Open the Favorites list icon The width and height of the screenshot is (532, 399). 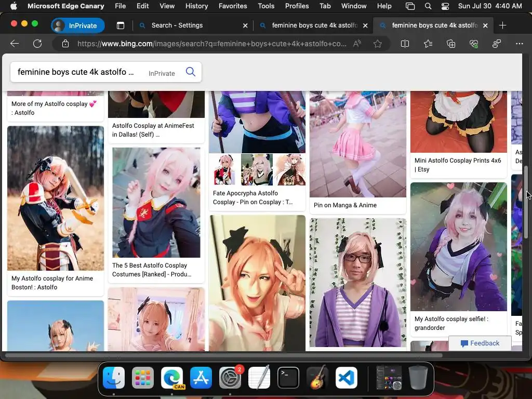428,44
